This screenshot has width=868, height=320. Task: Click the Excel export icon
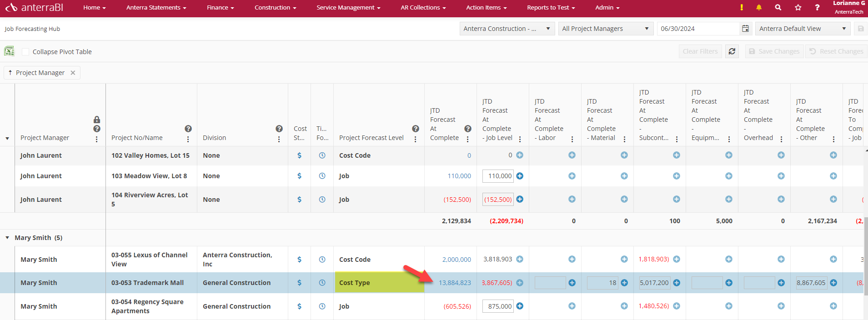(x=9, y=51)
